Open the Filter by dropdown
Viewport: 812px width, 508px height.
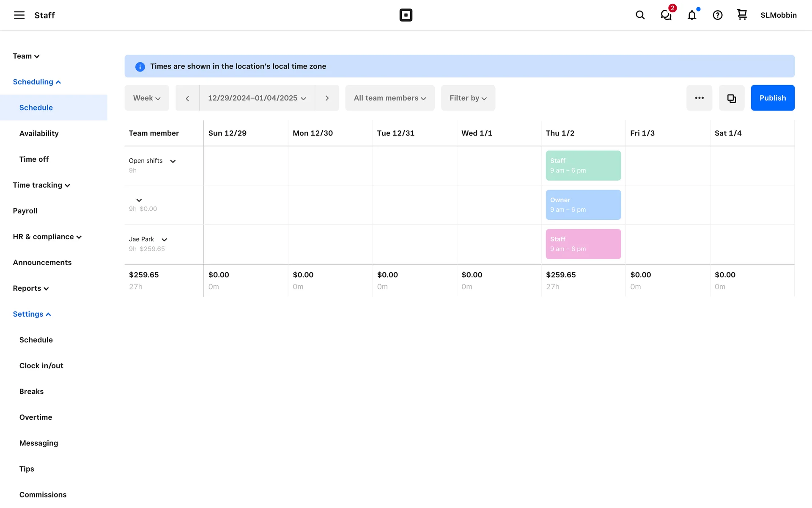[468, 98]
